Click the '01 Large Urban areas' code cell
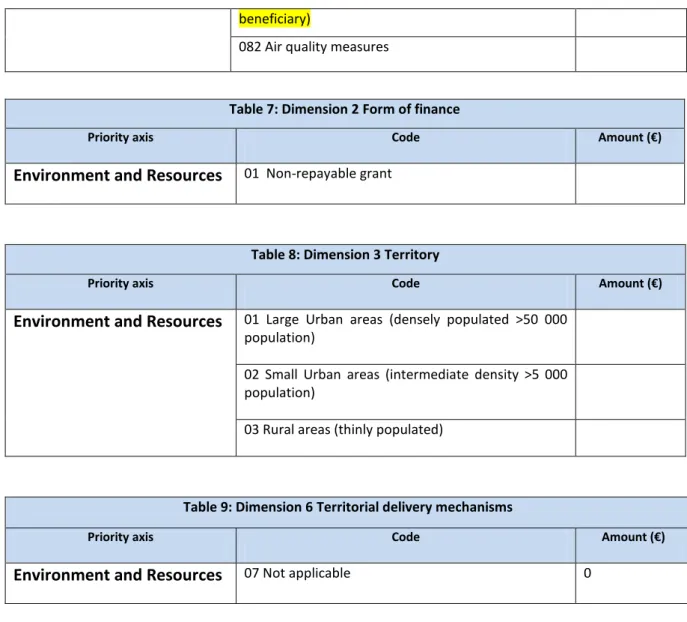 click(x=405, y=337)
